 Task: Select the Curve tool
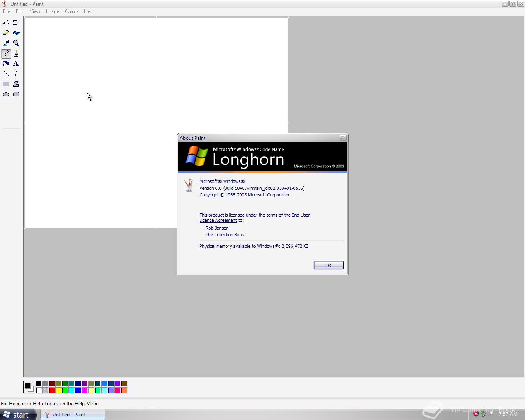pyautogui.click(x=16, y=74)
